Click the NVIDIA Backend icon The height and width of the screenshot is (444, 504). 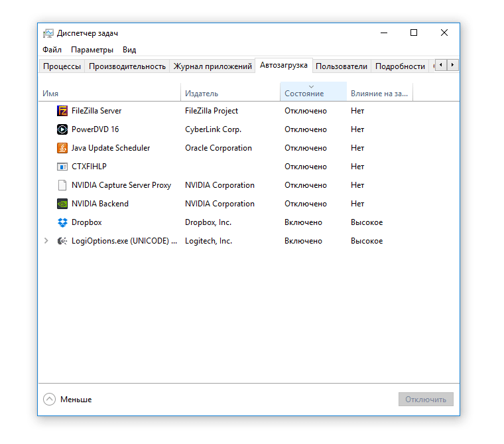pos(62,204)
